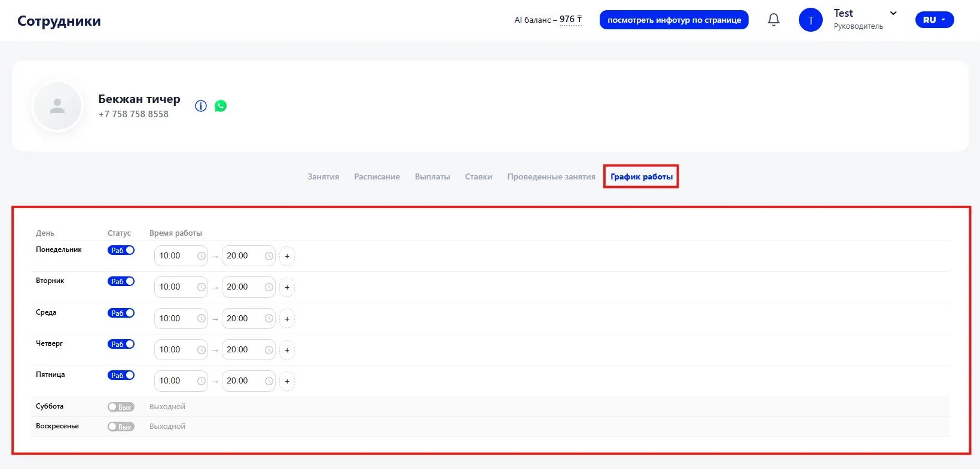980x469 pixels.
Task: Open clock picker in Понедельник end time
Action: point(269,256)
